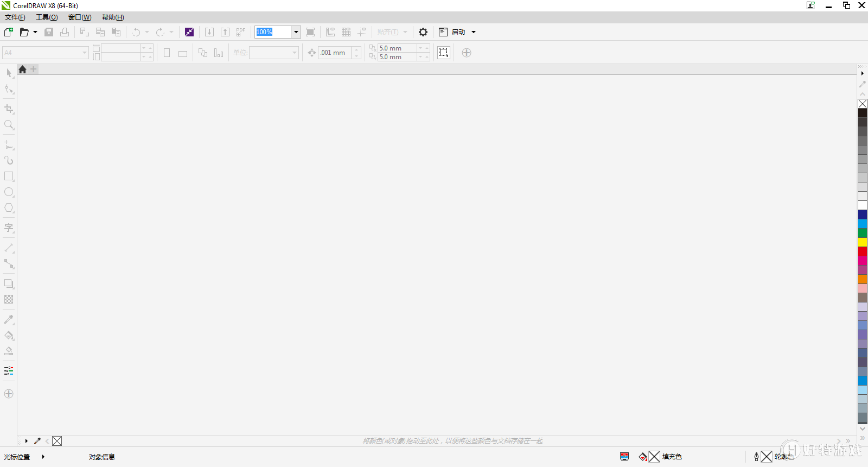Open the 文件(F) menu
The height and width of the screenshot is (467, 868).
15,17
